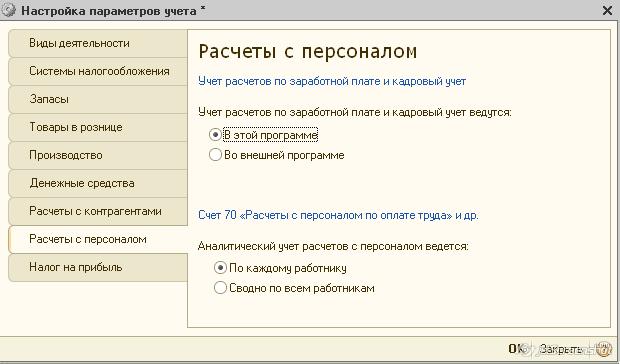Select the Товары в рознице tab

click(x=98, y=127)
